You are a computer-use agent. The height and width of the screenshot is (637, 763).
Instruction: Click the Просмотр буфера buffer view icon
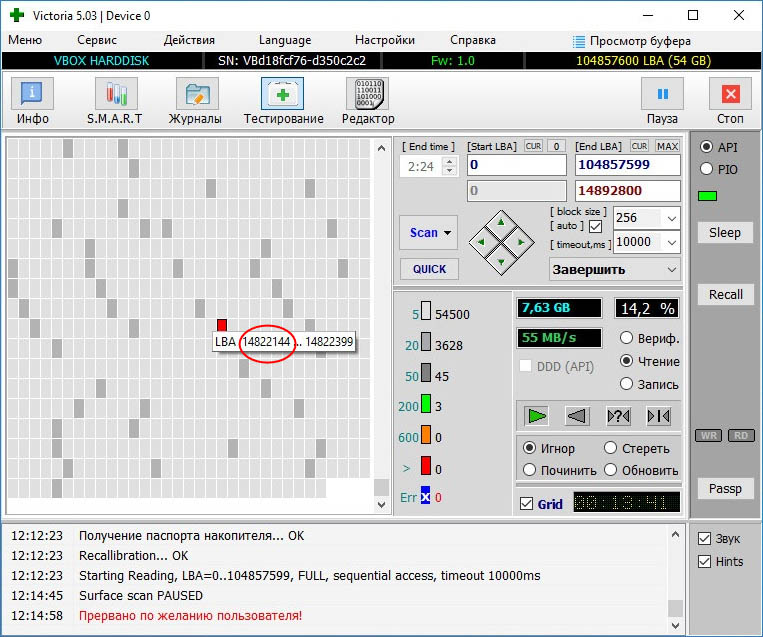pyautogui.click(x=579, y=41)
